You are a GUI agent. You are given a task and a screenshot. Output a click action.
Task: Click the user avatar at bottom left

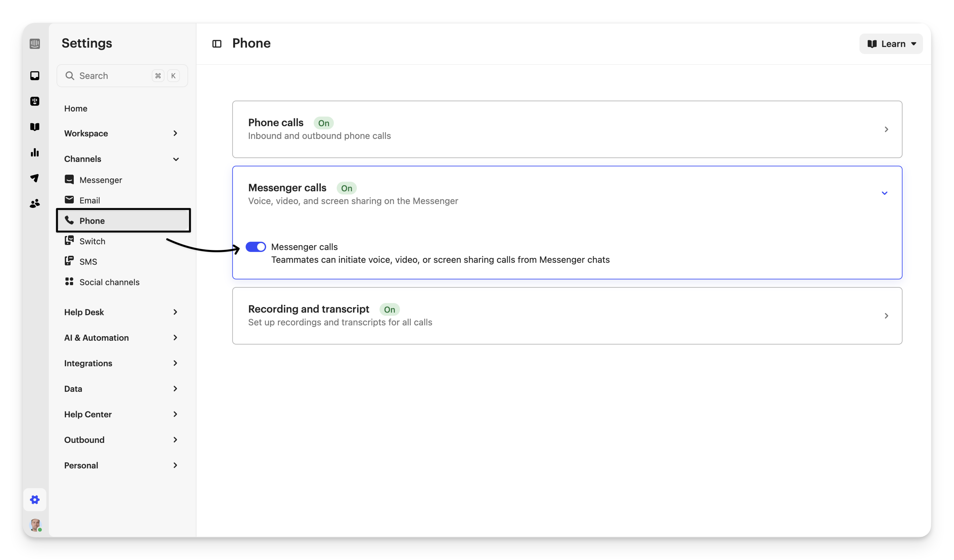pos(35,525)
